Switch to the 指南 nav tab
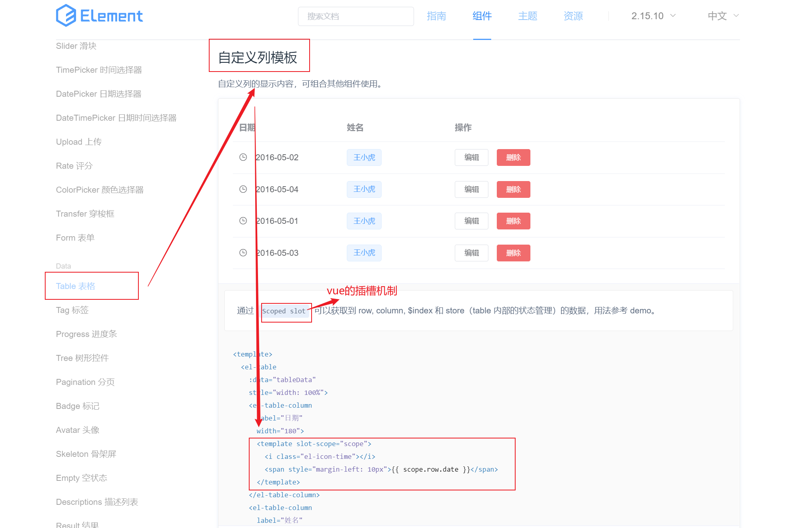The height and width of the screenshot is (528, 812). pyautogui.click(x=436, y=16)
